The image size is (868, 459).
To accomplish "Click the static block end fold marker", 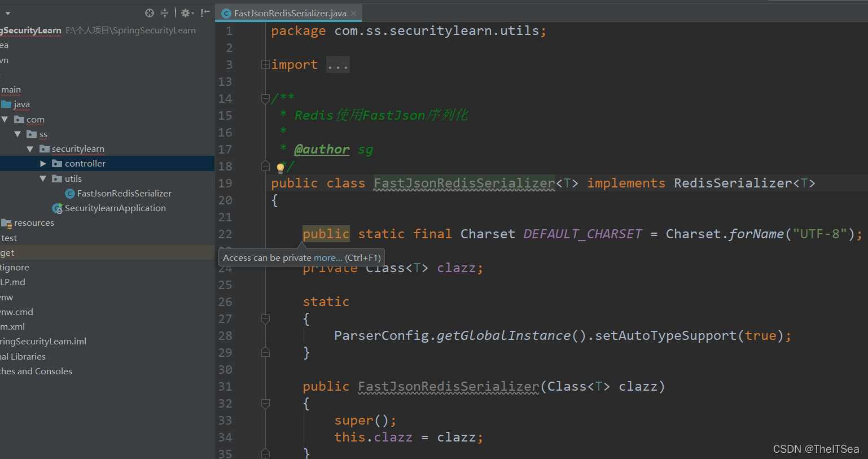I will click(x=265, y=352).
